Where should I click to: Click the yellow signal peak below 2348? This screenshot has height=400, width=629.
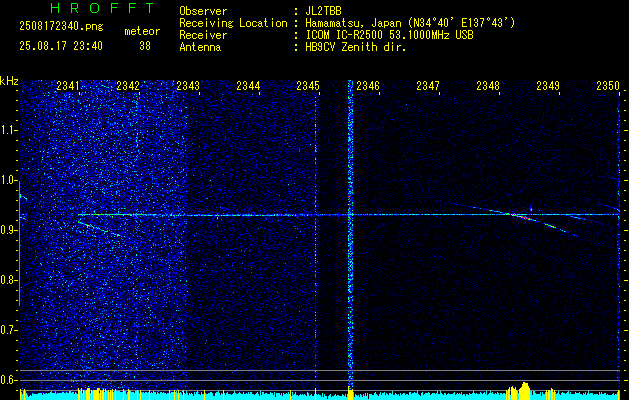point(525,390)
